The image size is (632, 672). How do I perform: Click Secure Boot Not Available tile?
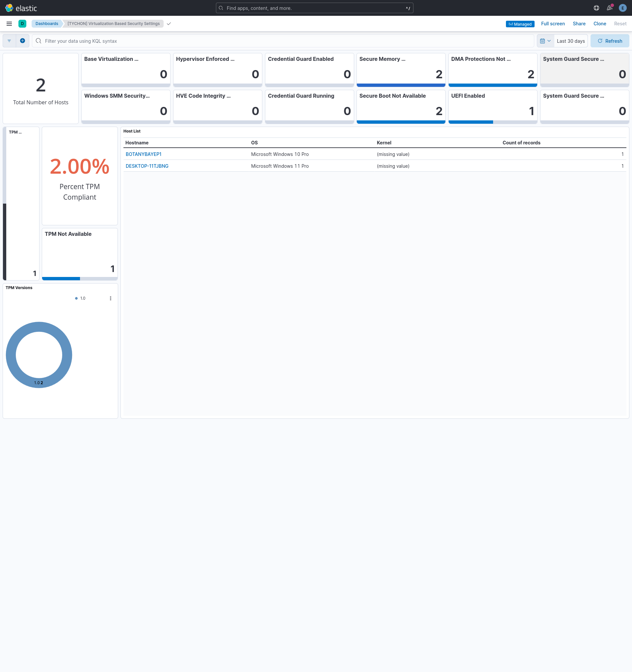pos(401,107)
